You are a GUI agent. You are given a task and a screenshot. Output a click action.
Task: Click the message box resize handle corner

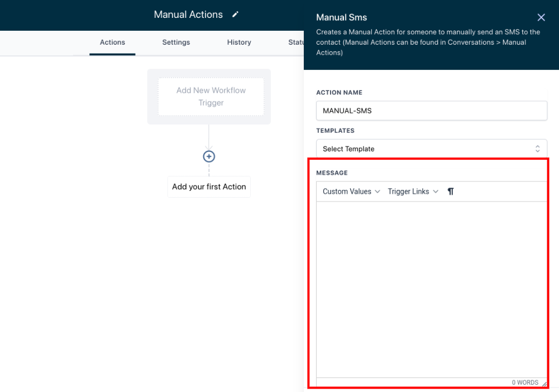coord(544,384)
